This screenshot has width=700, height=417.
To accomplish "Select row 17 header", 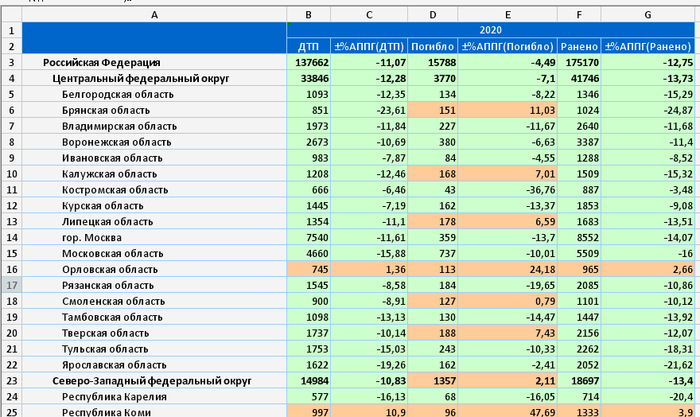I will pos(10,285).
